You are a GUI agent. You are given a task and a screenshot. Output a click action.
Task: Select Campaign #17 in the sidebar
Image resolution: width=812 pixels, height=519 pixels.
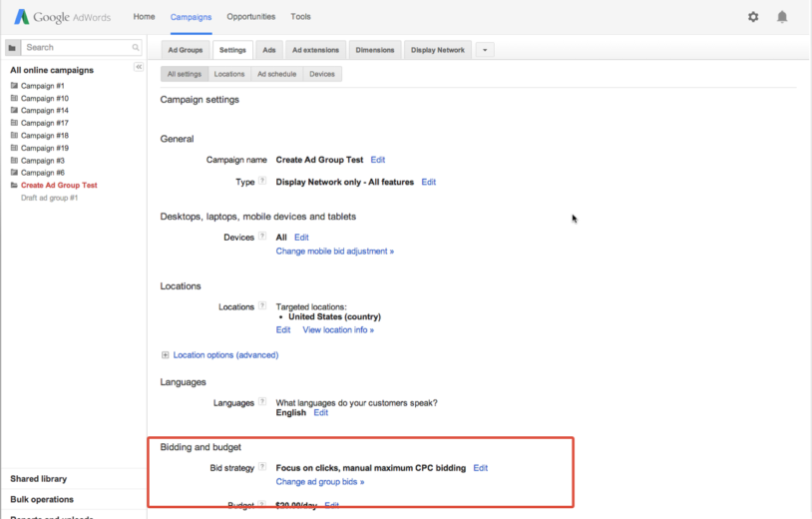click(45, 123)
